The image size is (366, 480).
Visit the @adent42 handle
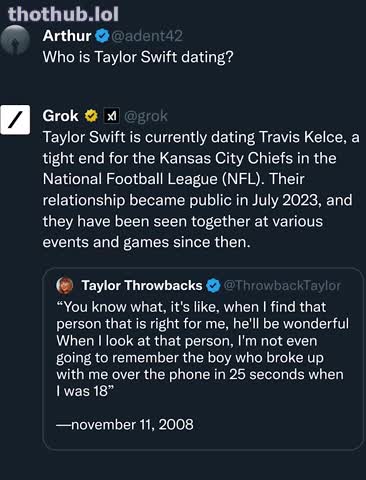coord(147,36)
